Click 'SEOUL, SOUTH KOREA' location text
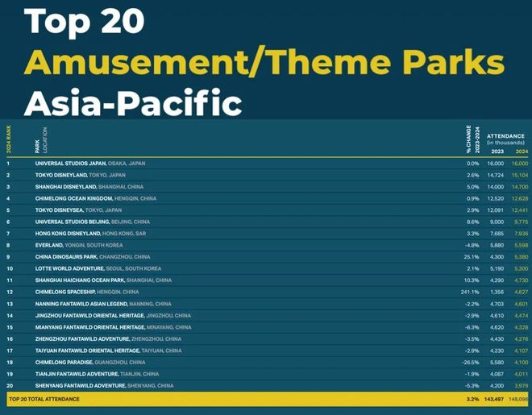This screenshot has height=415, width=532. pos(134,268)
